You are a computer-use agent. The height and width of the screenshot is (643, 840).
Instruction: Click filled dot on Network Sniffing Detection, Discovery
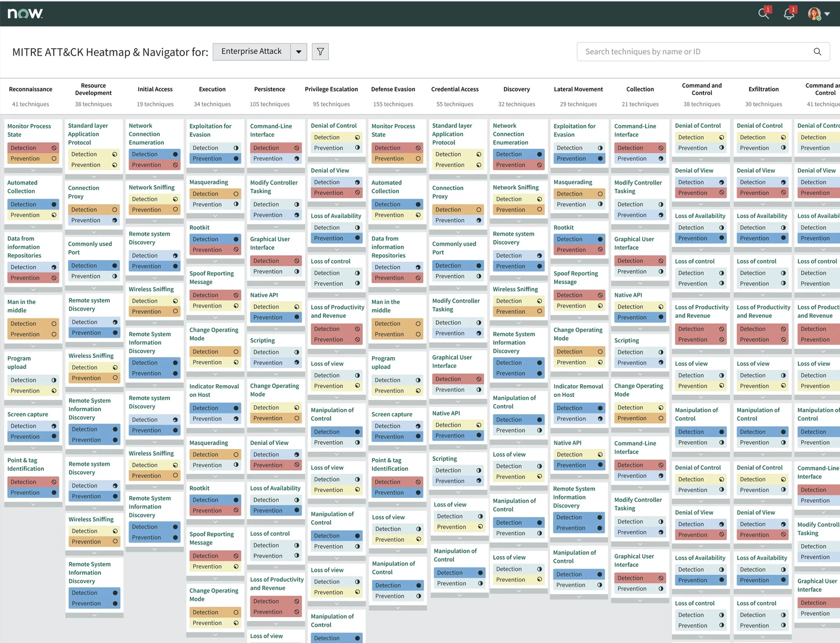539,199
